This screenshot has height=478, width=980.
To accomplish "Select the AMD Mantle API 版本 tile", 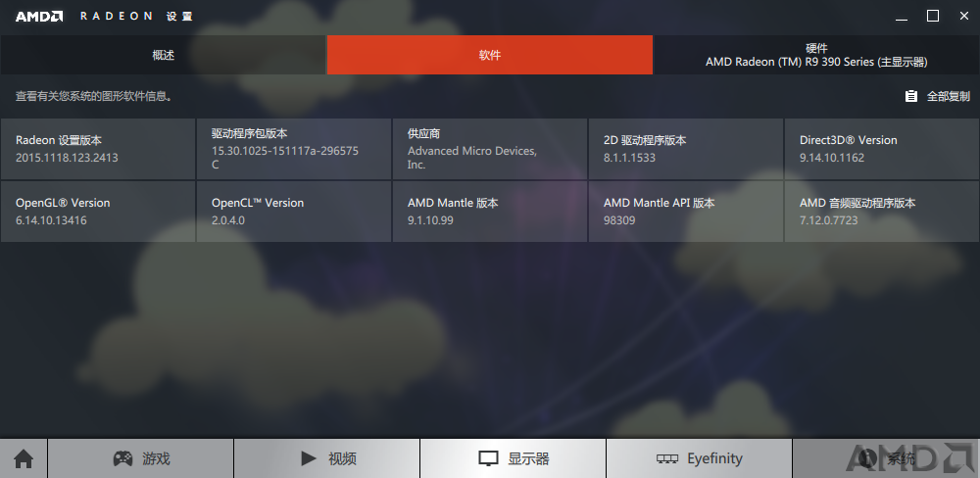I will click(x=686, y=212).
